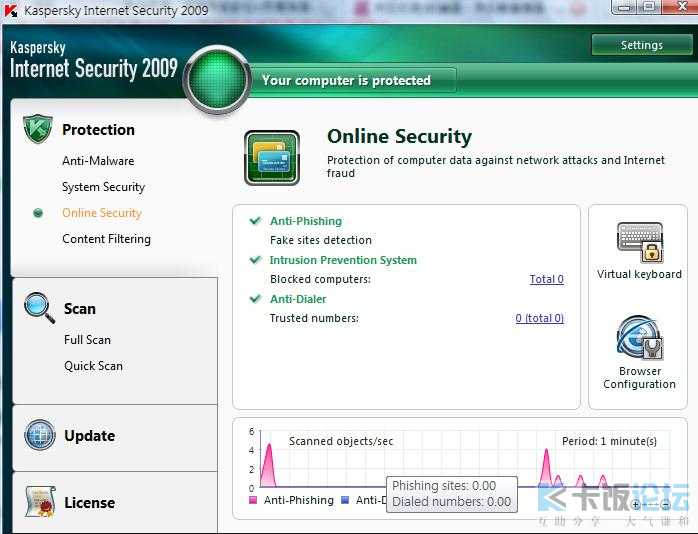Open the Anti-Phishing component link
The height and width of the screenshot is (534, 698).
coord(306,221)
